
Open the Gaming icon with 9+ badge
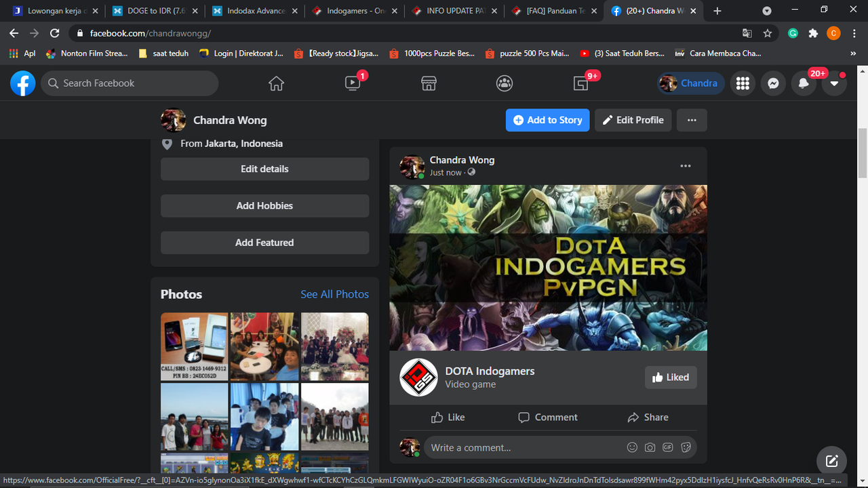pyautogui.click(x=581, y=83)
